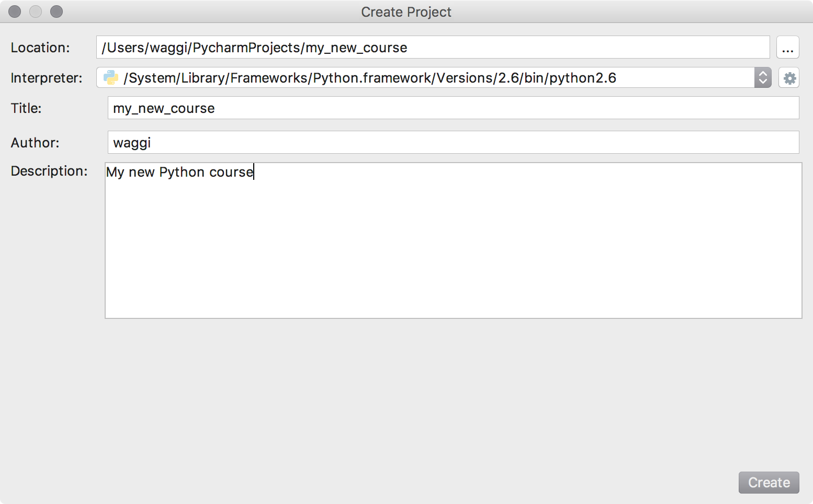Screen dimensions: 813x504
Task: Focus the Title input field
Action: click(x=454, y=108)
